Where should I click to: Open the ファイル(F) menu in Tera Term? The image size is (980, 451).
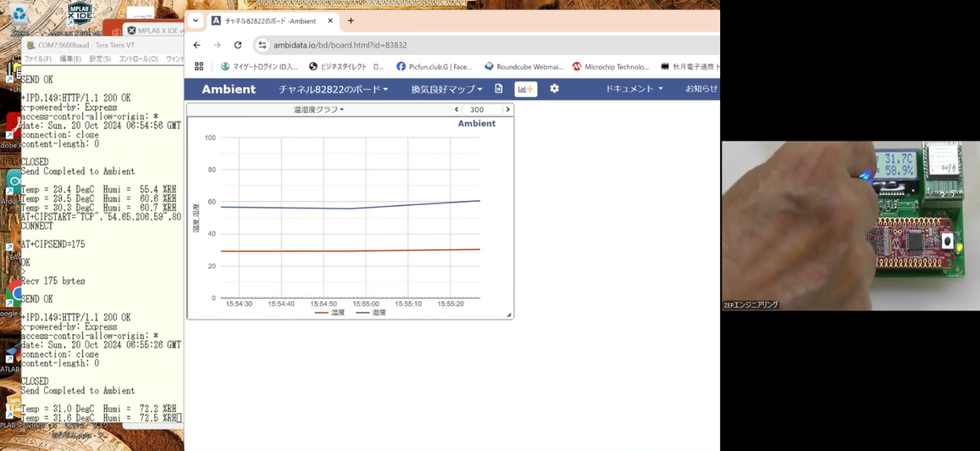click(x=37, y=59)
